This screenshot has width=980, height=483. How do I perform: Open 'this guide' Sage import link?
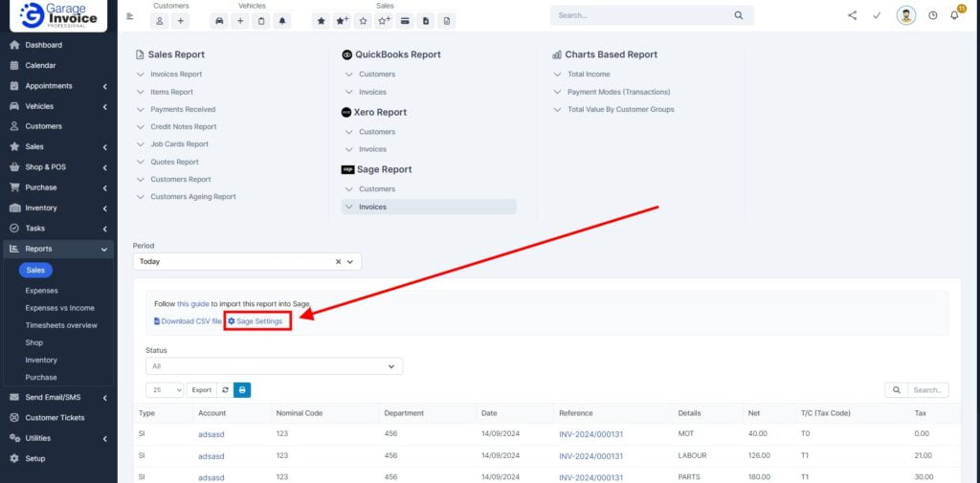pyautogui.click(x=193, y=304)
